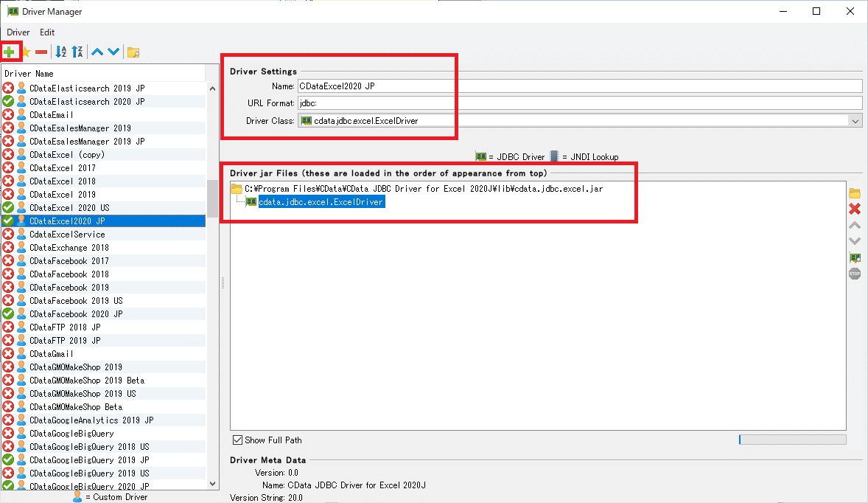Click the driver list scrollbar thumb

[x=212, y=198]
